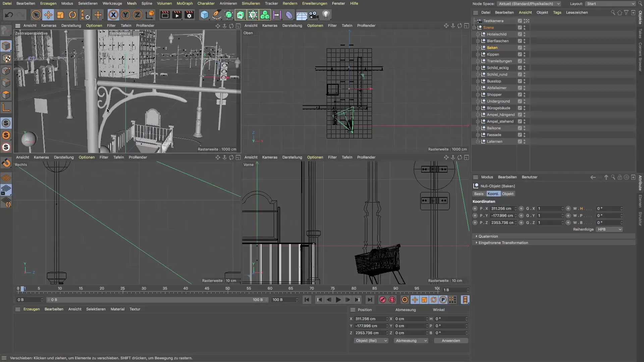Toggle keyframe circle for W . B
The width and height of the screenshot is (644, 362).
[x=568, y=223]
